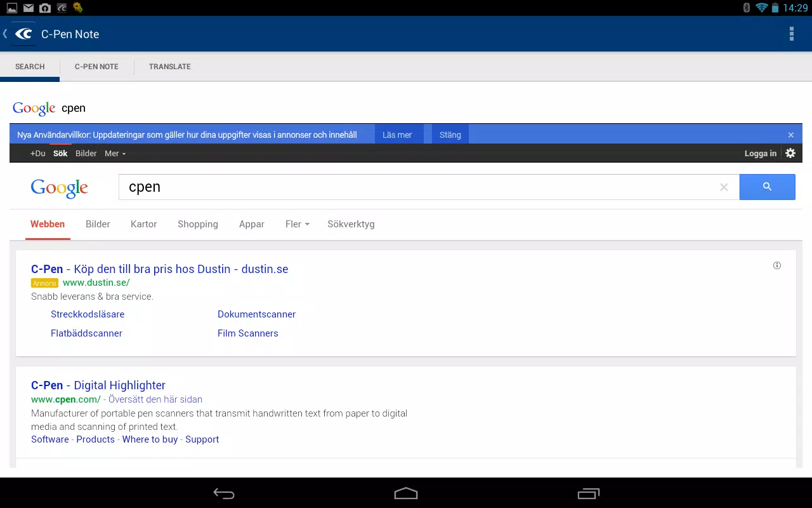Open Google settings gear icon

coord(790,153)
